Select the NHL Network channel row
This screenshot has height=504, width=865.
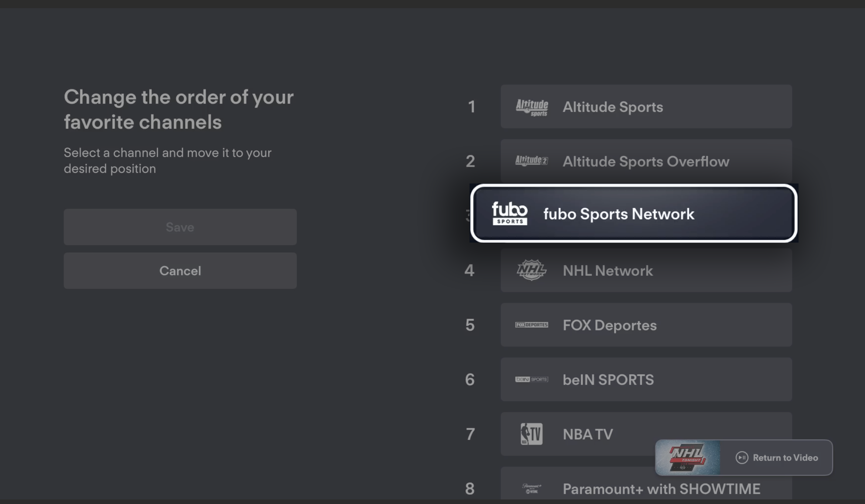(646, 270)
